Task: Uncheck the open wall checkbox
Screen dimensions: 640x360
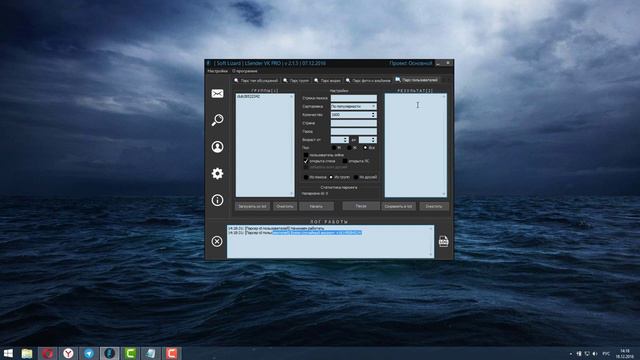Action: (x=306, y=161)
